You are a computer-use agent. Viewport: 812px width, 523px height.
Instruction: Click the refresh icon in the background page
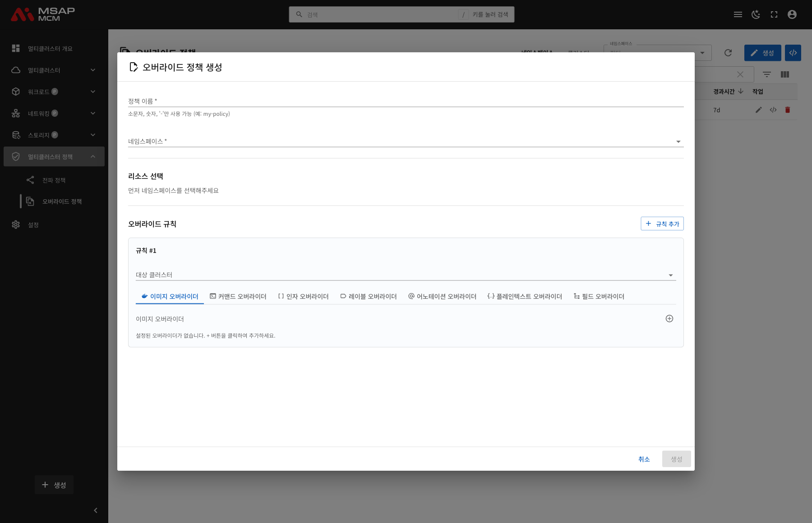pyautogui.click(x=728, y=53)
